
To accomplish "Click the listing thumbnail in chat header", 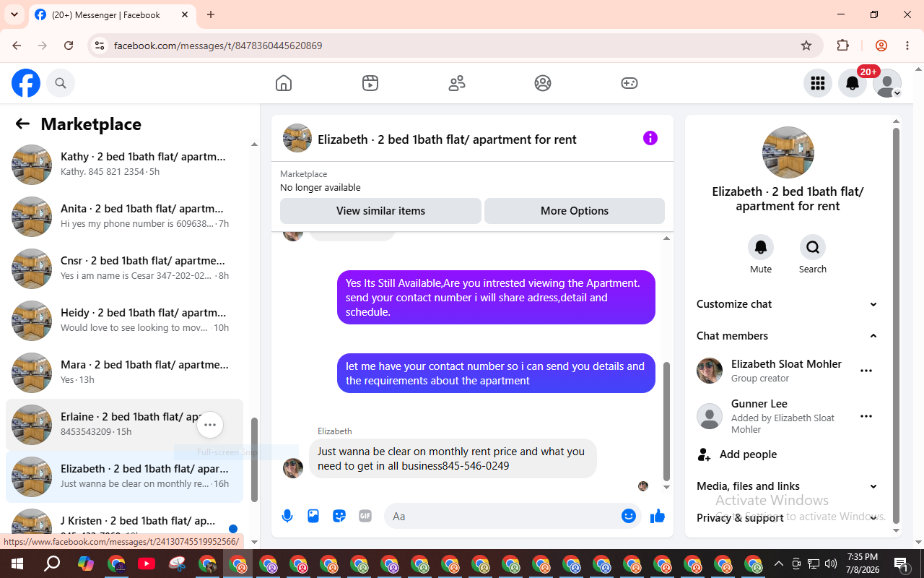I will coord(297,138).
